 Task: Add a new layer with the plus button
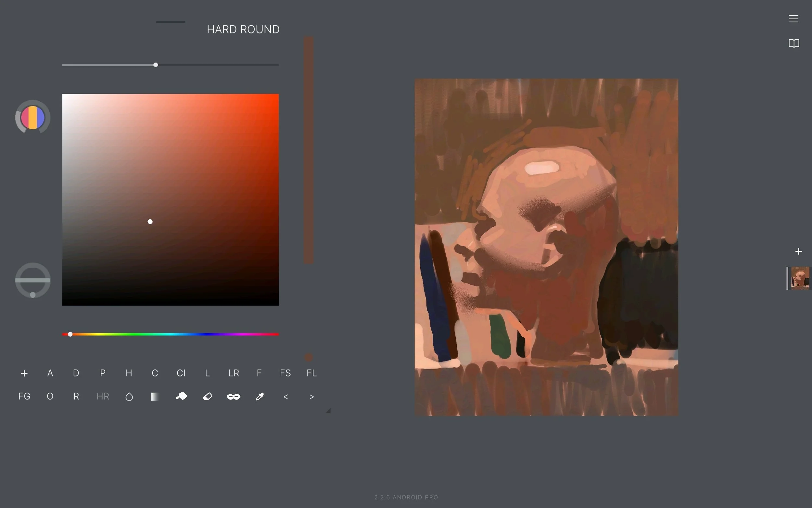point(798,251)
